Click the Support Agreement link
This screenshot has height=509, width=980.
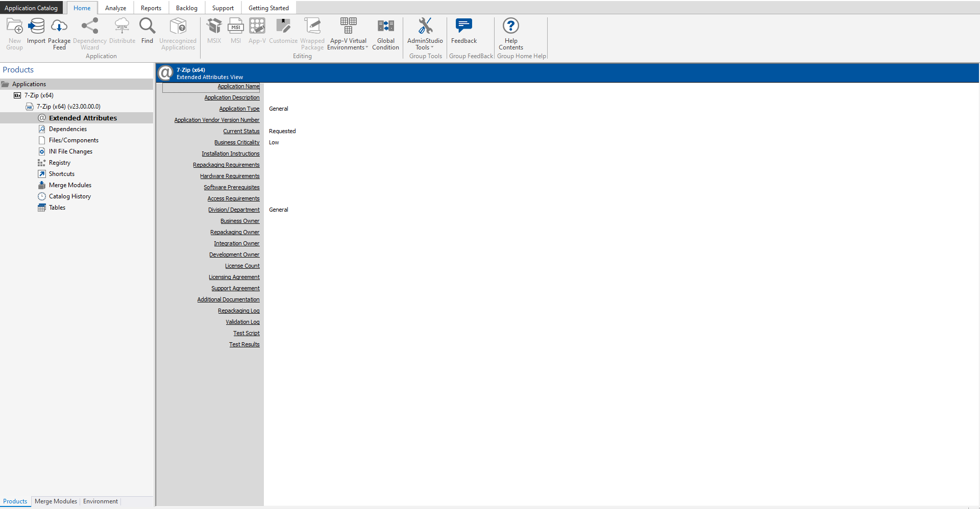point(235,289)
